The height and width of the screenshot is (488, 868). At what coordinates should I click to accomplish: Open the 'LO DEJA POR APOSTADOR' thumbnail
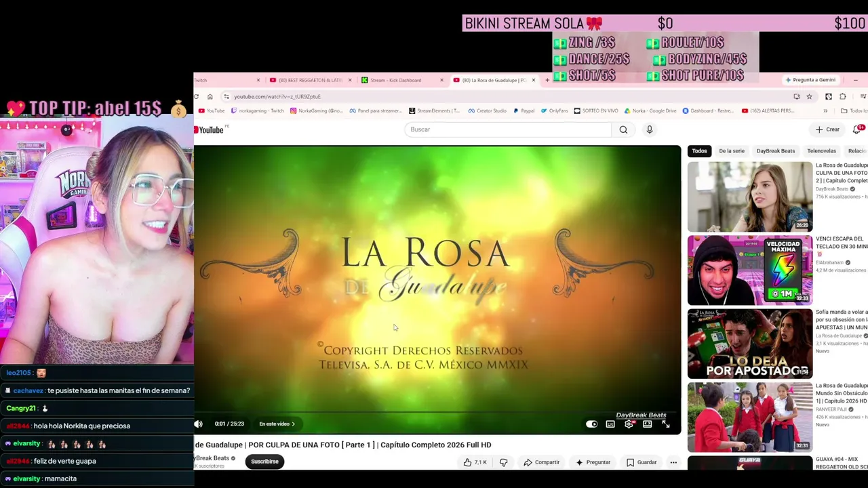750,344
